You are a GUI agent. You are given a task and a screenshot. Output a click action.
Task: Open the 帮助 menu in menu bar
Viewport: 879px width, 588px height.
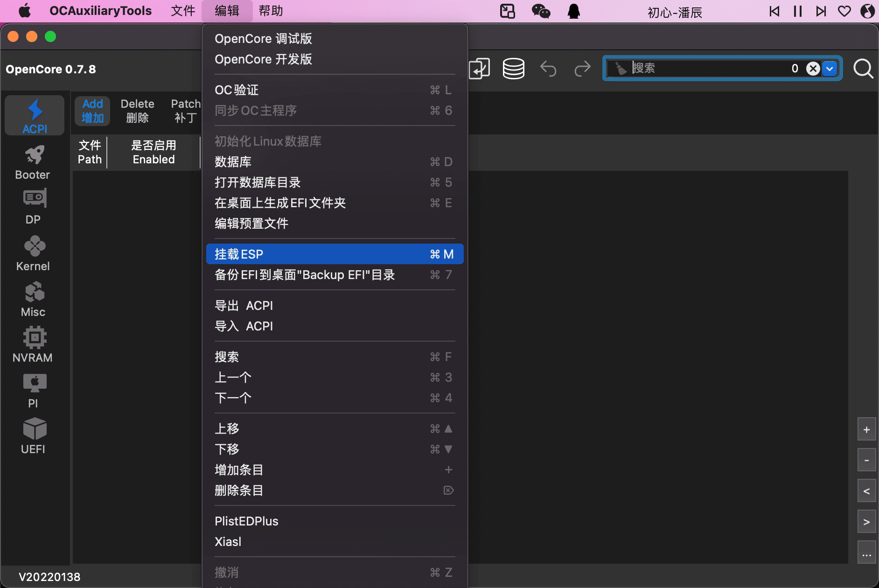click(271, 11)
